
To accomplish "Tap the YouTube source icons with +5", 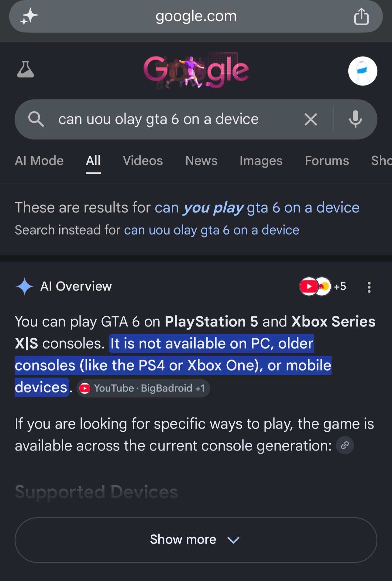I will click(323, 287).
